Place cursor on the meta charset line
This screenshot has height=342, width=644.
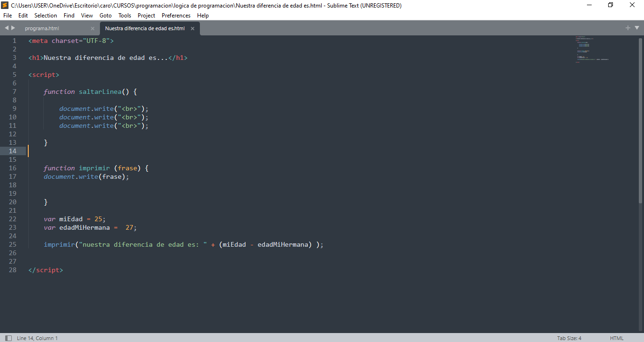(x=71, y=41)
